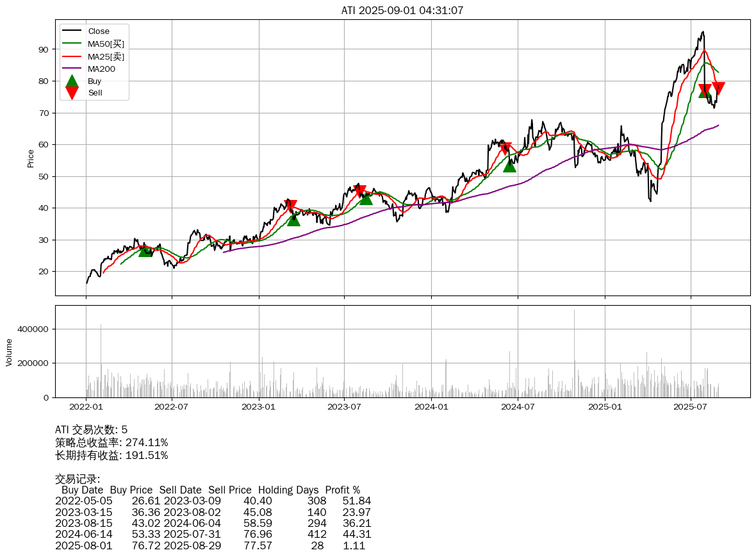The image size is (756, 557).
Task: Click the 2024-01 x-axis date label
Action: tap(432, 406)
